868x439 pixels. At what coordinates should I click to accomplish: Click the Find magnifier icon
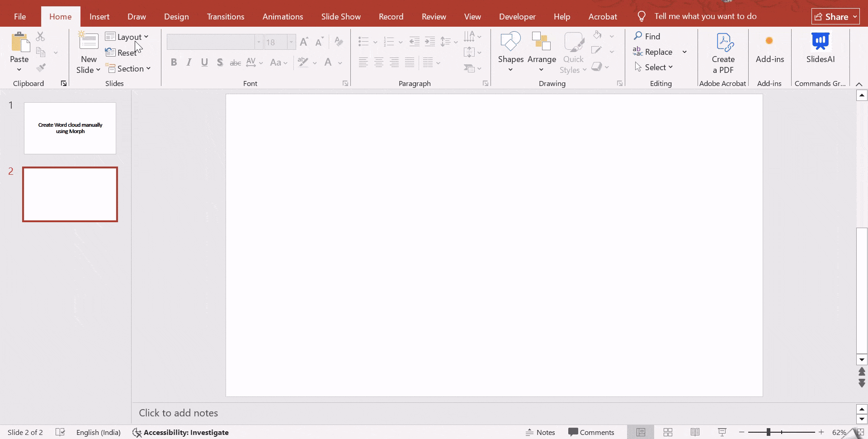coord(638,36)
